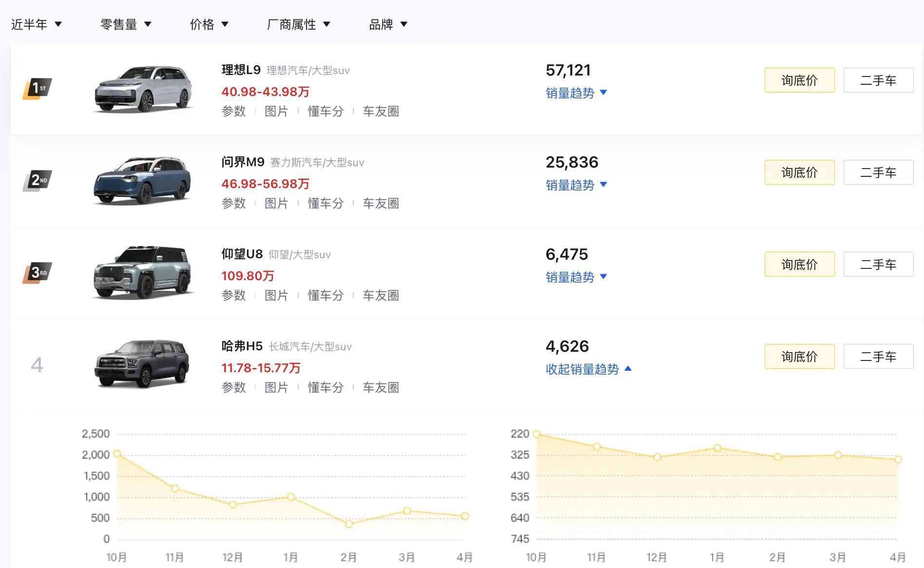Click 询底价 button for 问界M9
The width and height of the screenshot is (924, 568).
[x=799, y=172]
